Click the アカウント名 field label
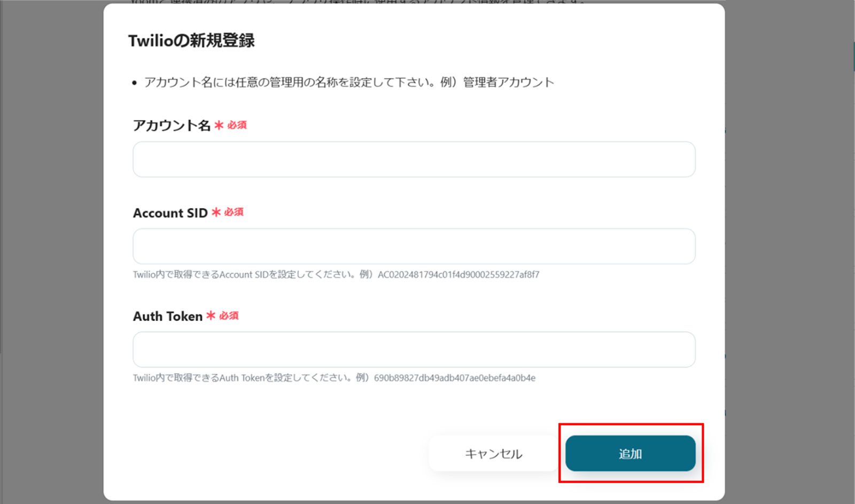The height and width of the screenshot is (504, 855). pyautogui.click(x=172, y=126)
